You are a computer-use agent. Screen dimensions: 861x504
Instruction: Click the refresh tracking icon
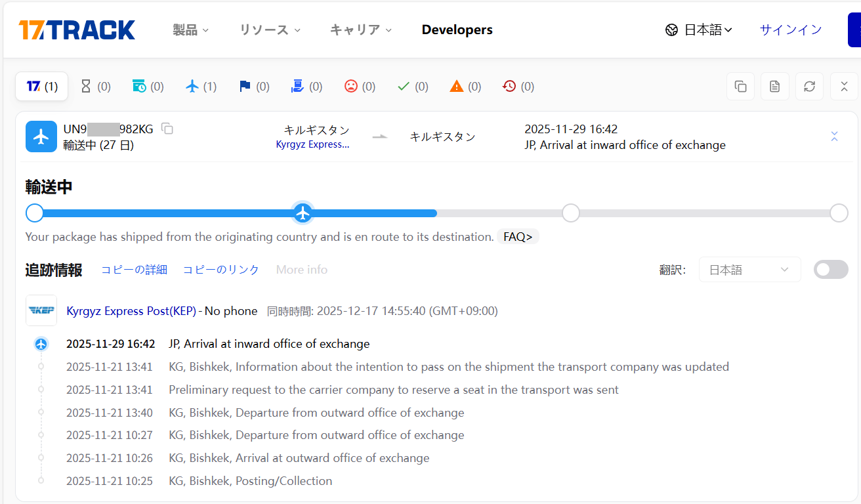pyautogui.click(x=809, y=87)
